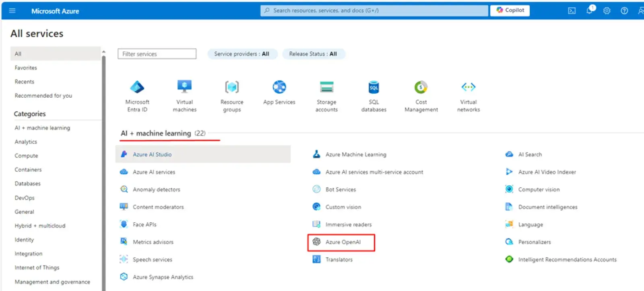Image resolution: width=644 pixels, height=291 pixels.
Task: Open Virtual machines shortcut icon
Action: 185,87
